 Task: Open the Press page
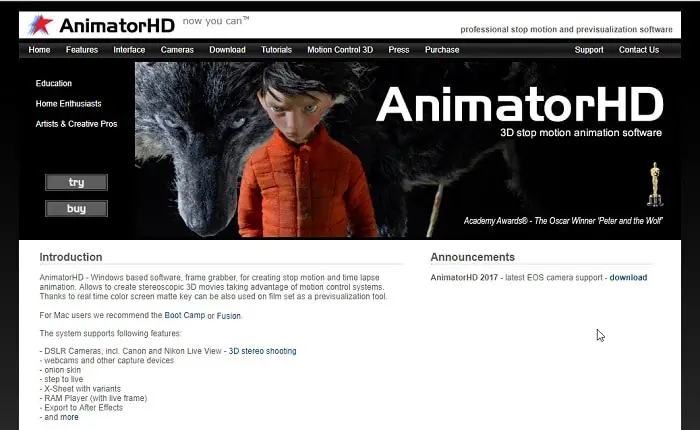click(x=399, y=50)
